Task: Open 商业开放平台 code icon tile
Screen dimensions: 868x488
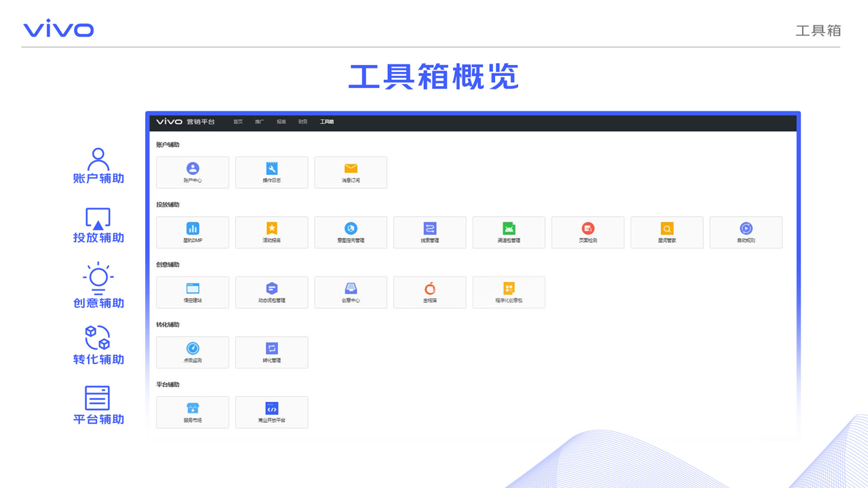Action: tap(272, 412)
